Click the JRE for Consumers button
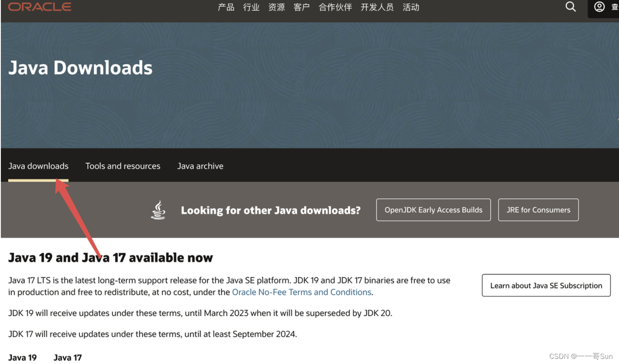The width and height of the screenshot is (619, 364). point(538,210)
